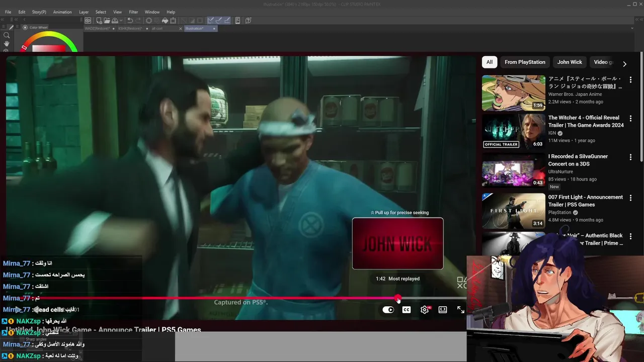
Task: Open I Recorded a SilvaGunner Concert video link
Action: (578, 160)
